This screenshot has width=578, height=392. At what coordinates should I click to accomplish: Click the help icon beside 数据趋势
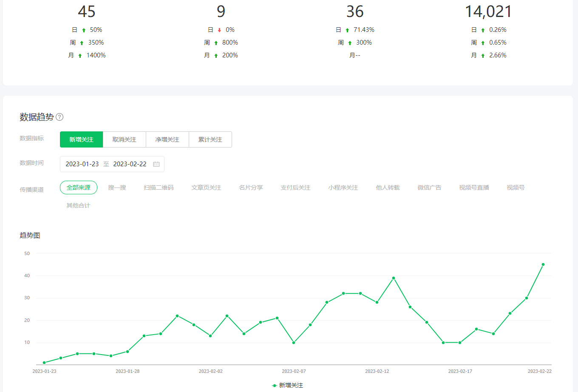(x=59, y=117)
